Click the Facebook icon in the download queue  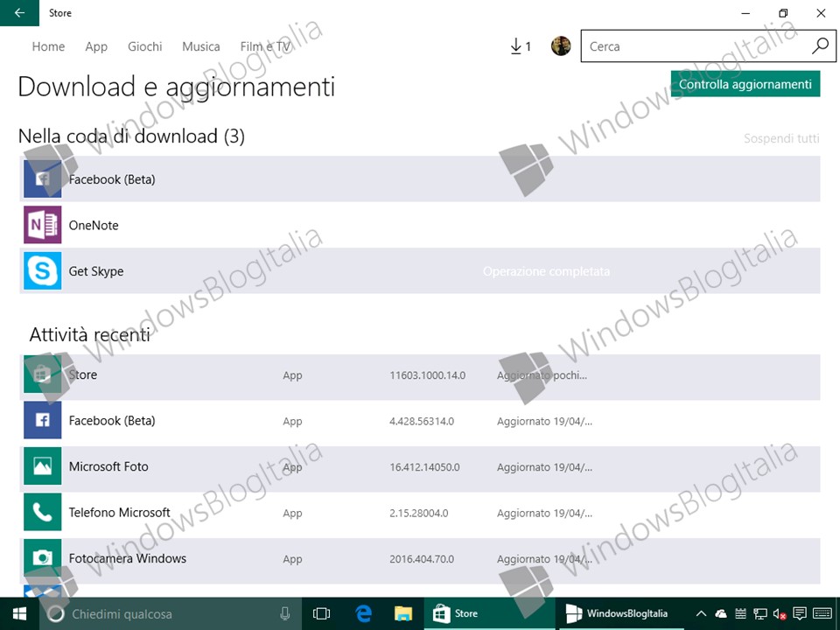click(42, 178)
